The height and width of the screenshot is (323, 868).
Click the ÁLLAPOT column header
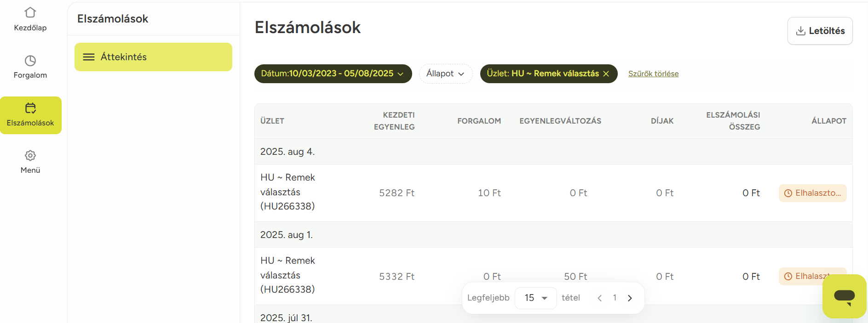(x=828, y=121)
